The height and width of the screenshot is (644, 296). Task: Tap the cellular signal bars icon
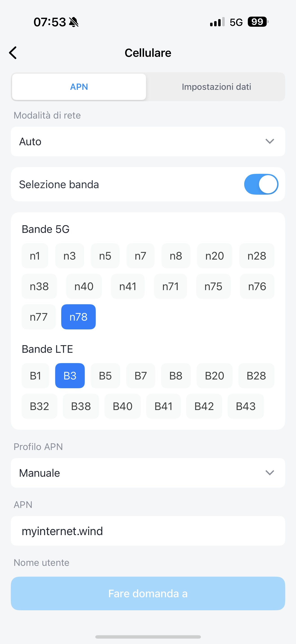pos(217,22)
